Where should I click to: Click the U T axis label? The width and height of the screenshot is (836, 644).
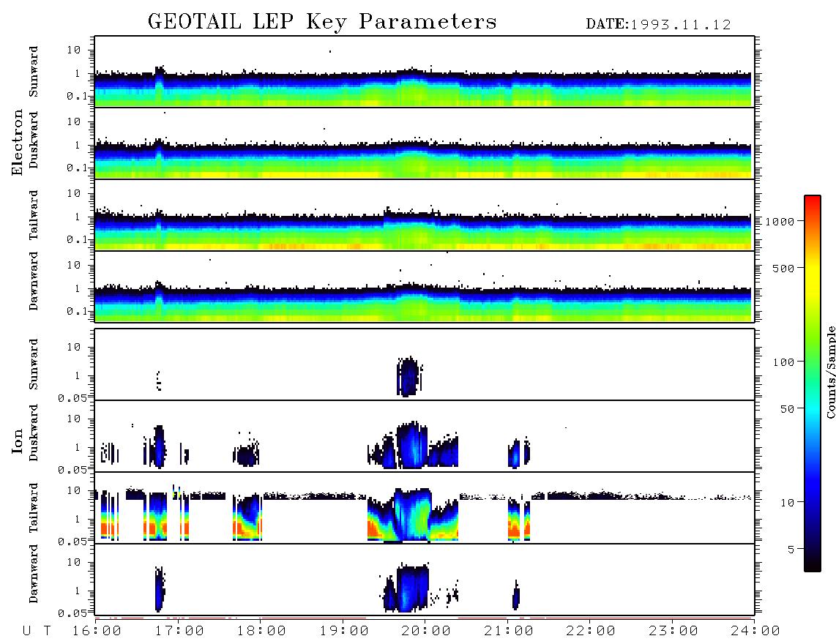[37, 631]
